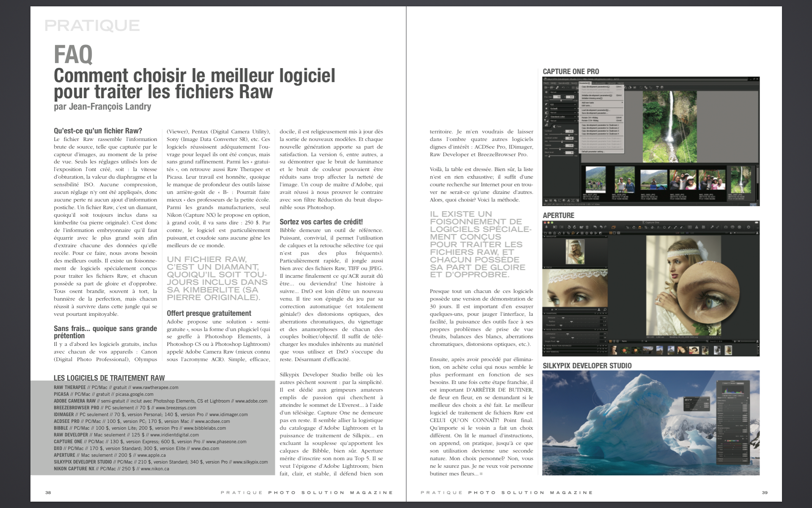Click the text 'D'ARRÊTER DE BUTINER'
This screenshot has height=508, width=812.
(499, 390)
